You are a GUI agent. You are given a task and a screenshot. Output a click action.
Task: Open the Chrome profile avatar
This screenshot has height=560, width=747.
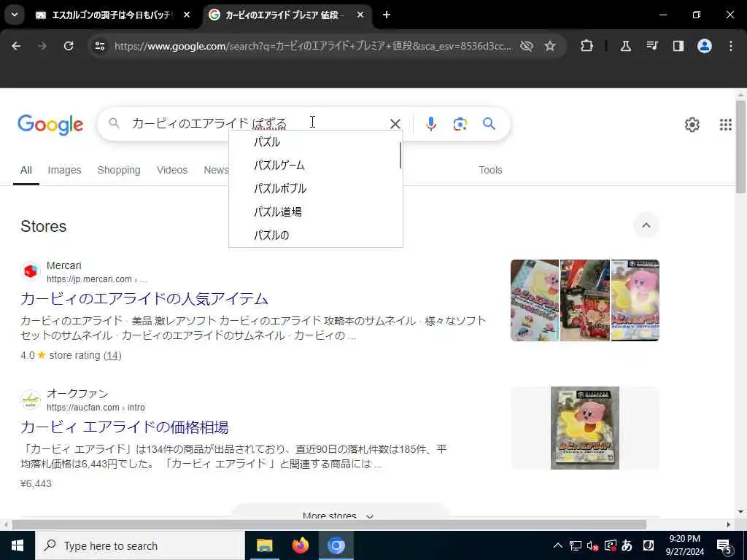coord(705,46)
